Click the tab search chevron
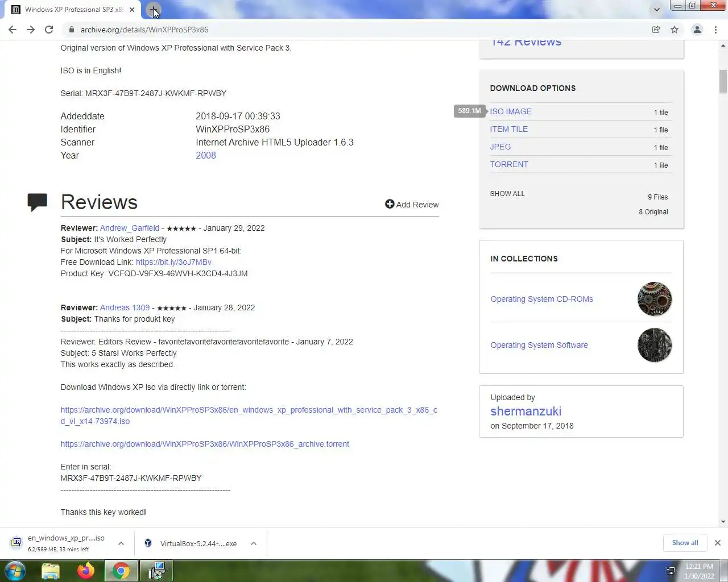The width and height of the screenshot is (728, 582). pyautogui.click(x=657, y=10)
